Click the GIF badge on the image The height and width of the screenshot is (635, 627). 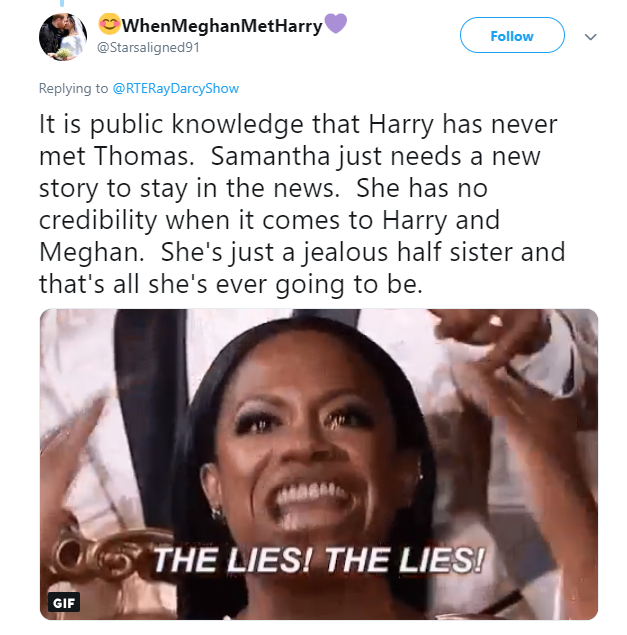[64, 603]
